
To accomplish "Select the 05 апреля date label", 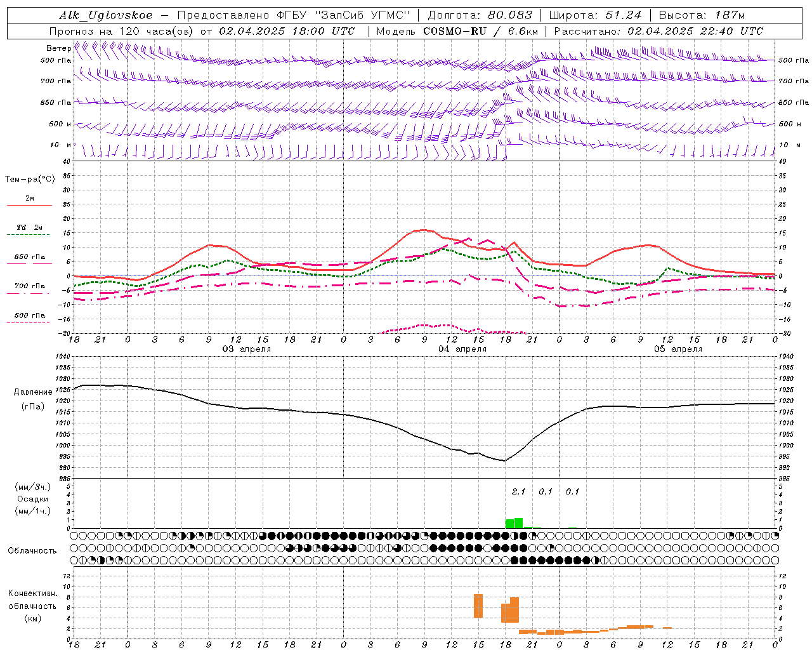I will [x=678, y=349].
